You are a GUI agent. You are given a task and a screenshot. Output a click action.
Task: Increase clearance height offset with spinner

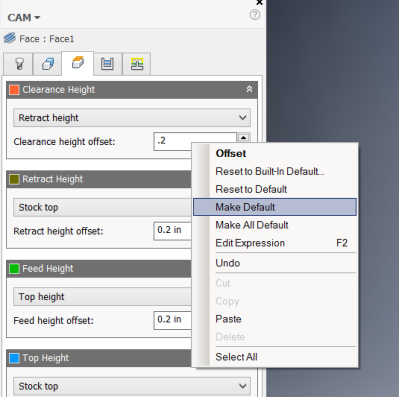pos(244,137)
